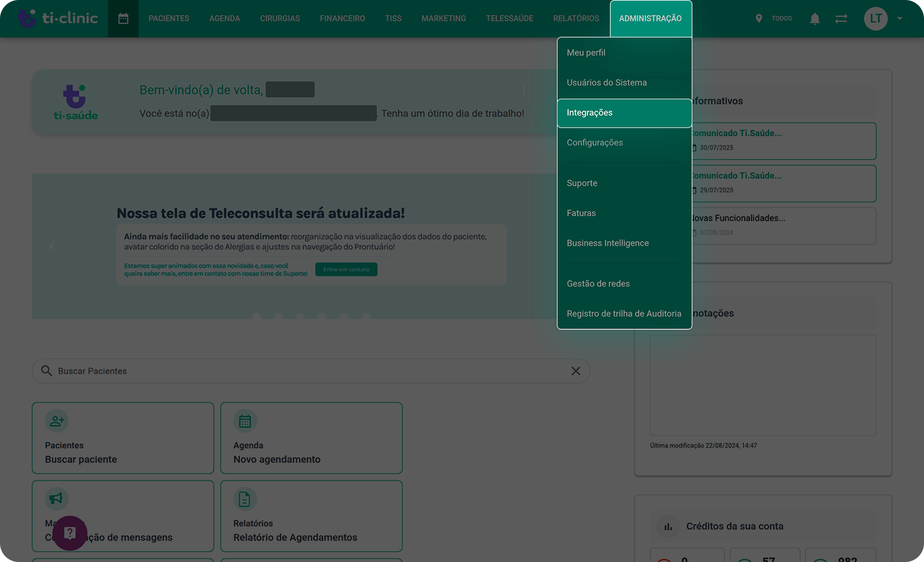Open Registro de trilha de Auditoria
Viewport: 924px width, 562px height.
click(624, 313)
